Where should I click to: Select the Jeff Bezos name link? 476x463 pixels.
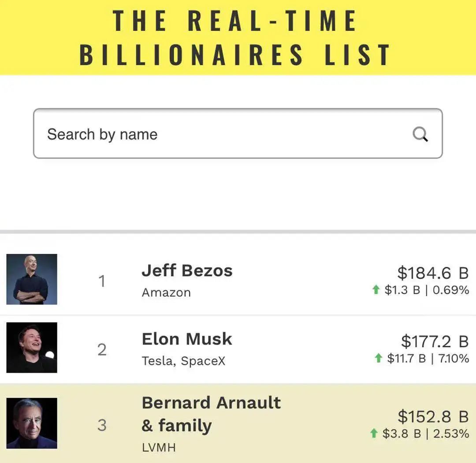click(187, 270)
